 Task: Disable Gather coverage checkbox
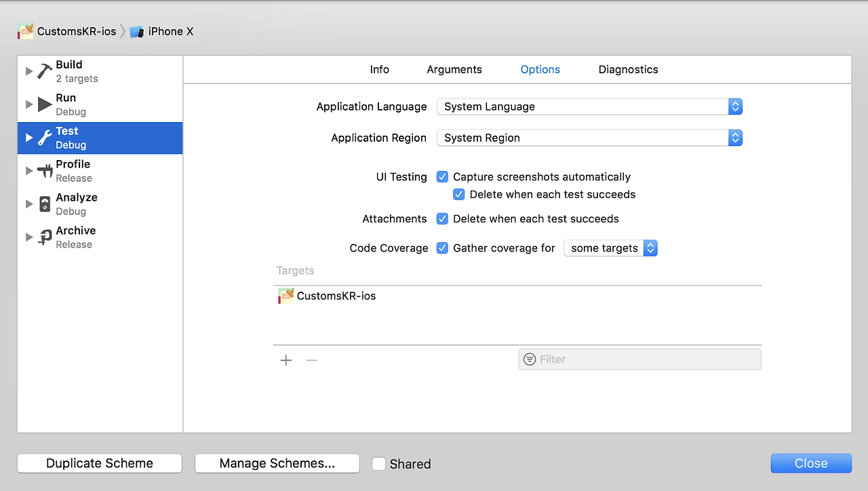tap(442, 248)
